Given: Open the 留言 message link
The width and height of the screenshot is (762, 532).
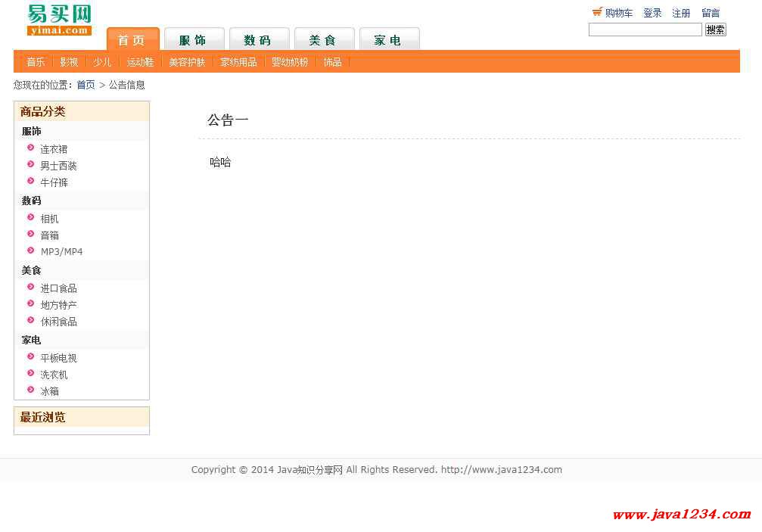Looking at the screenshot, I should (711, 13).
